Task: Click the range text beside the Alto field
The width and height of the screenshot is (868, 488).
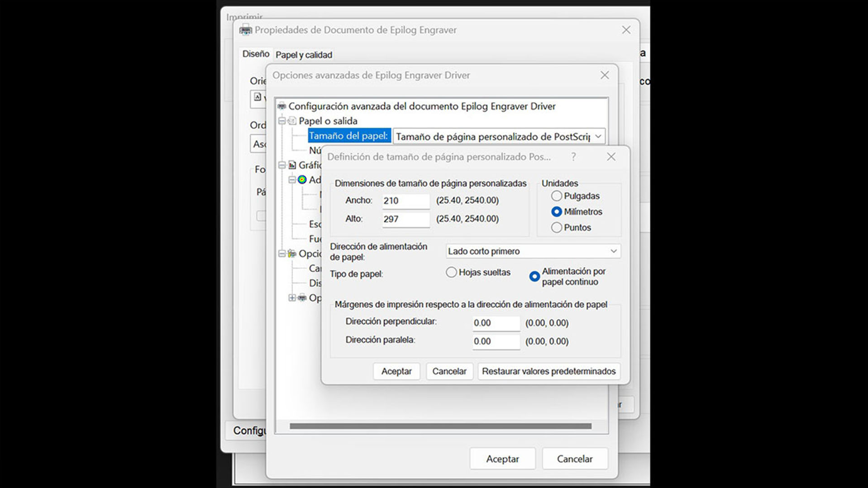Action: coord(467,219)
